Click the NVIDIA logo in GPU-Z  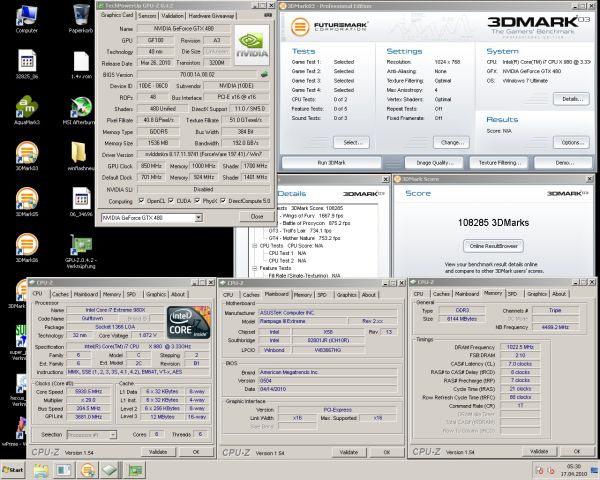coord(252,45)
